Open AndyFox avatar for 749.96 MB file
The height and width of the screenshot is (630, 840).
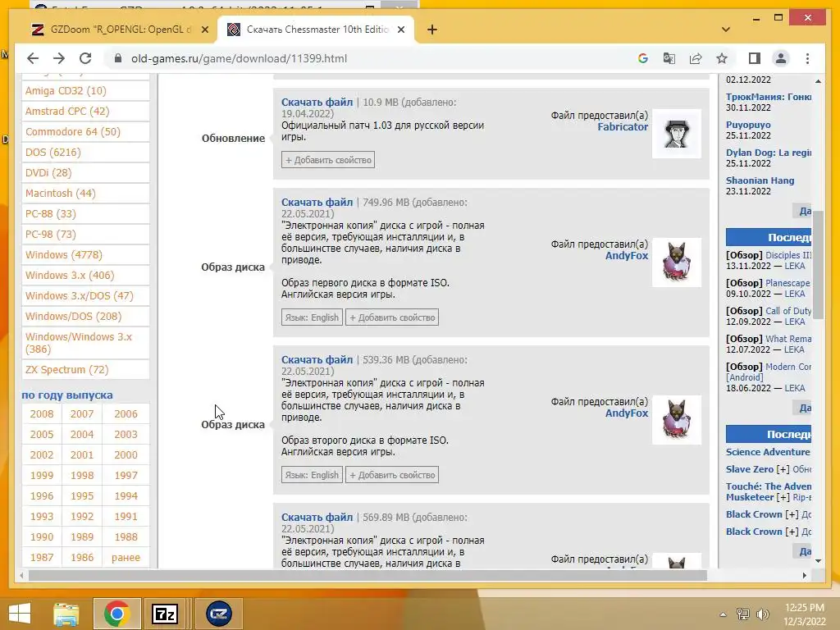pos(677,262)
